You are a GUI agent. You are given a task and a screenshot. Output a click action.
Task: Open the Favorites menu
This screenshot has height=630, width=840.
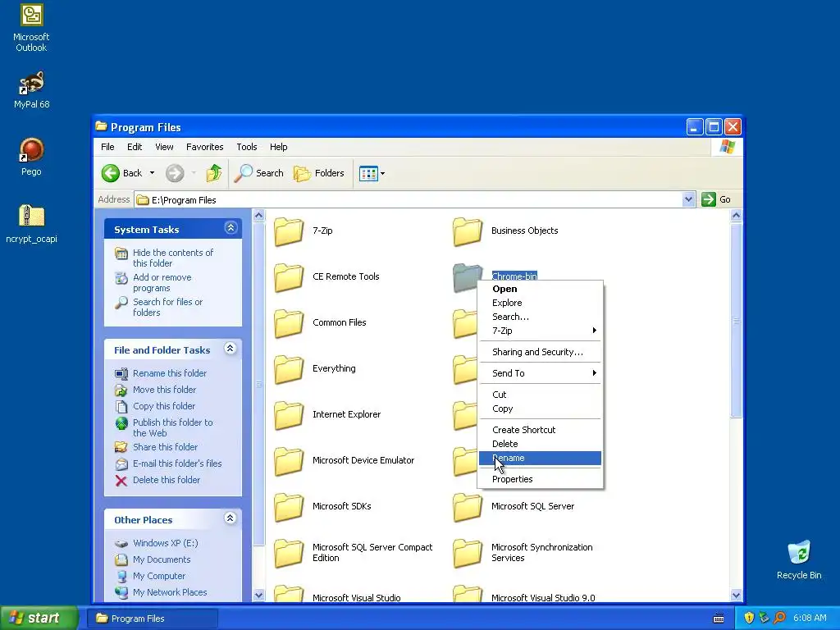[204, 147]
